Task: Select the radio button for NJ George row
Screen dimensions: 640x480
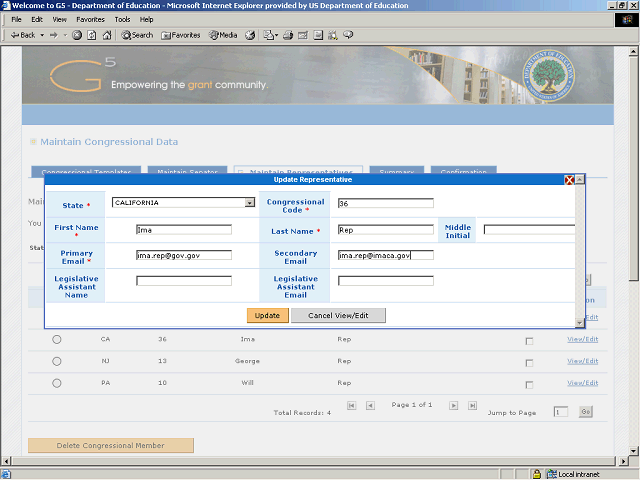Action: (57, 361)
